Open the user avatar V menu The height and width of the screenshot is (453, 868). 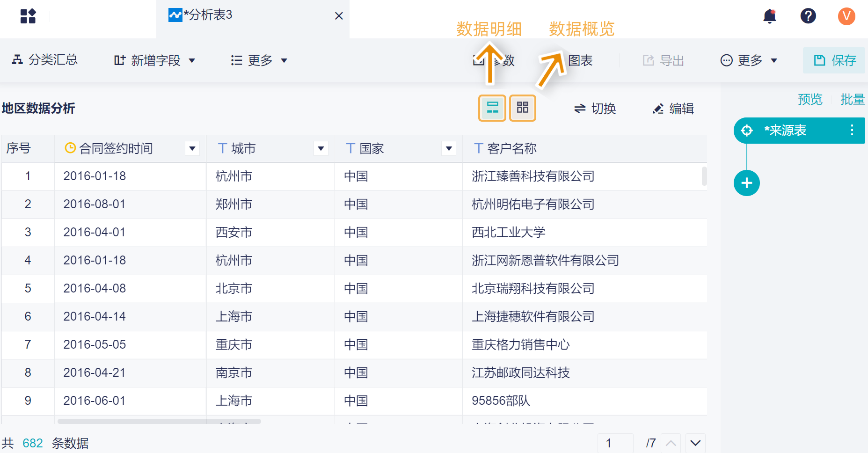click(x=846, y=16)
